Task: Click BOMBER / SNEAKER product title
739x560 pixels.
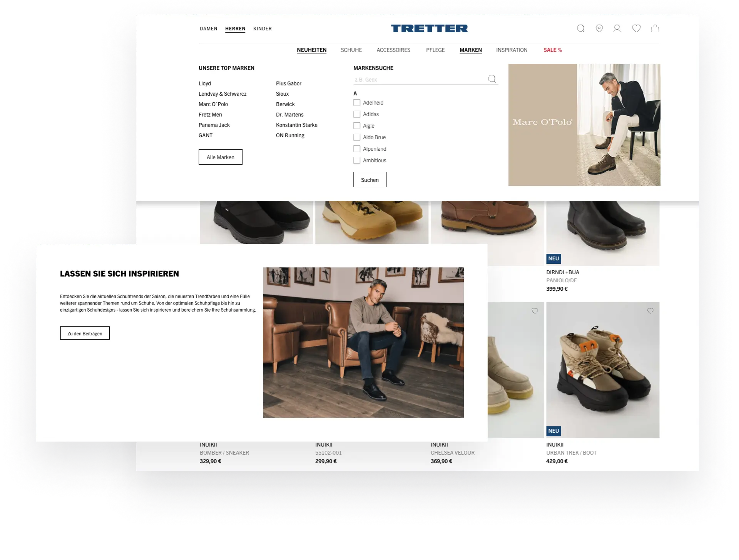Action: pyautogui.click(x=224, y=453)
